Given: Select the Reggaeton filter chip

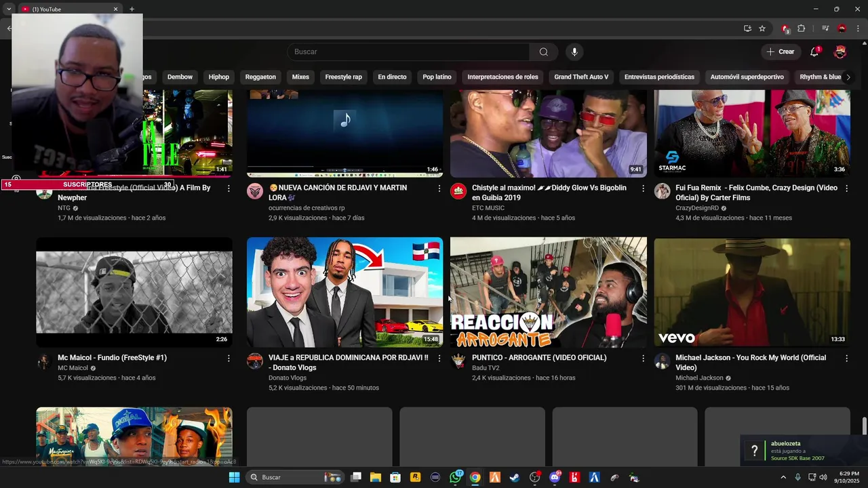Looking at the screenshot, I should click(x=260, y=77).
